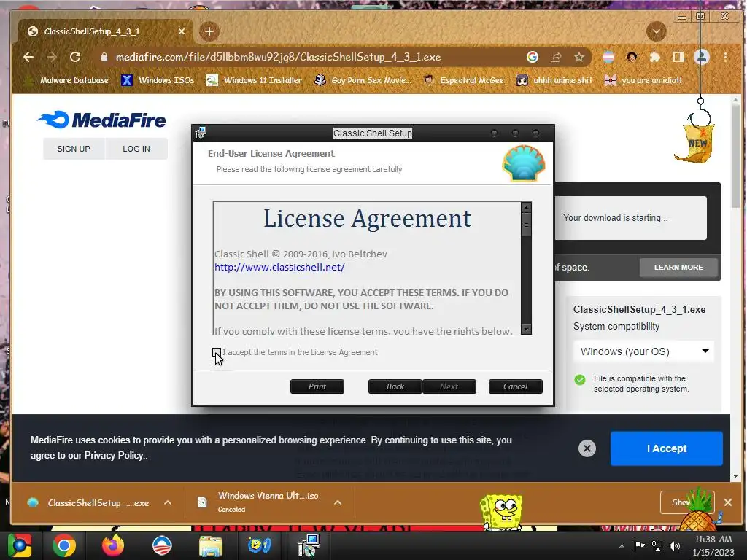Click the MediaFire logo

(x=101, y=120)
